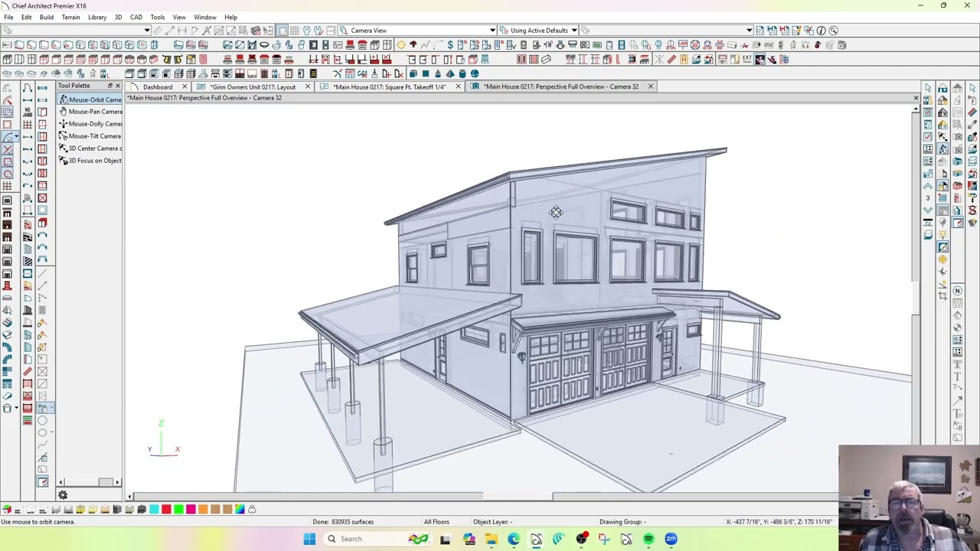980x551 pixels.
Task: Toggle the object snaps button in top toolbar
Action: coord(283,31)
